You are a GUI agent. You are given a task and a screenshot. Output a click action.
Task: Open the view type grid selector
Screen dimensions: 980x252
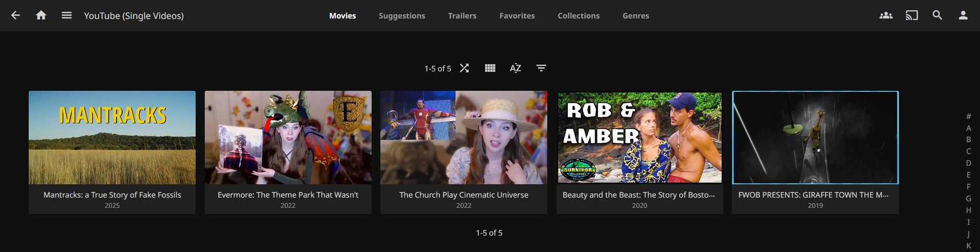[490, 68]
